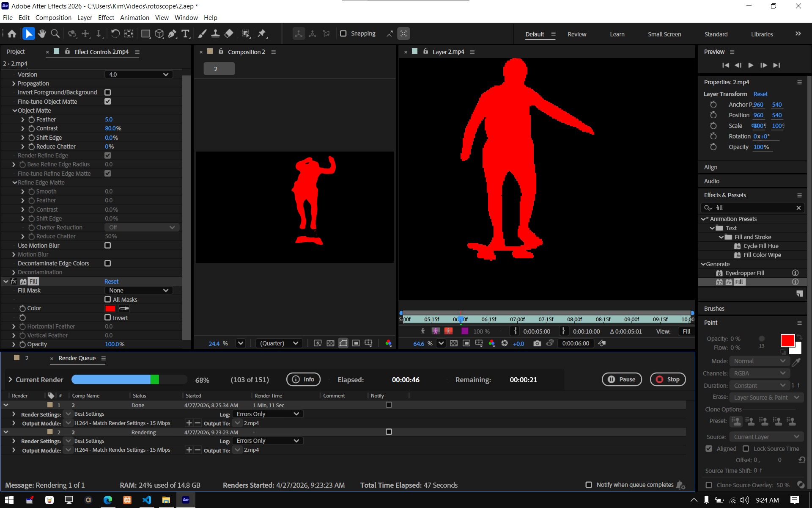Screen dimensions: 812x508
Task: Switch to the Render Queue tab
Action: pos(77,358)
